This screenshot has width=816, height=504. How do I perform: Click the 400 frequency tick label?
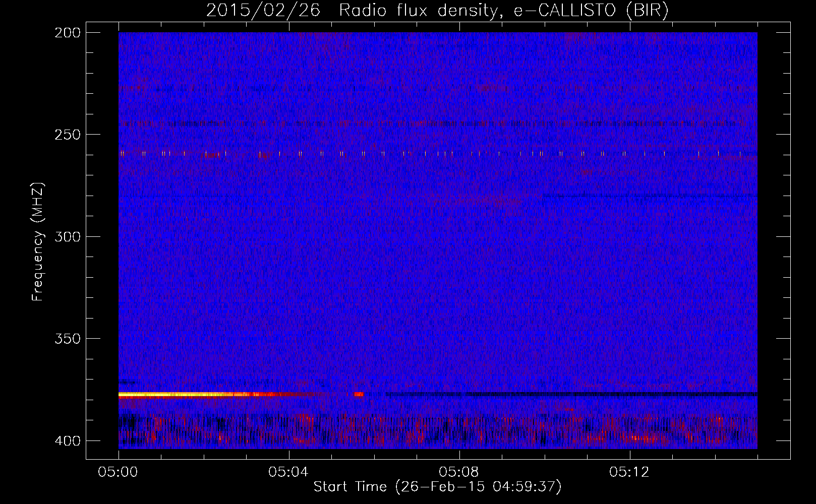coord(67,441)
